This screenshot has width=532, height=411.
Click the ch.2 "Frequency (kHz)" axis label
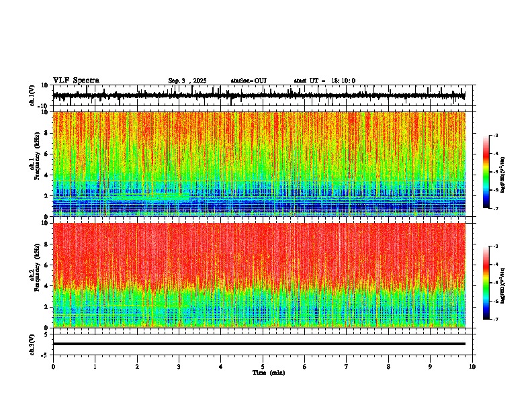point(38,267)
